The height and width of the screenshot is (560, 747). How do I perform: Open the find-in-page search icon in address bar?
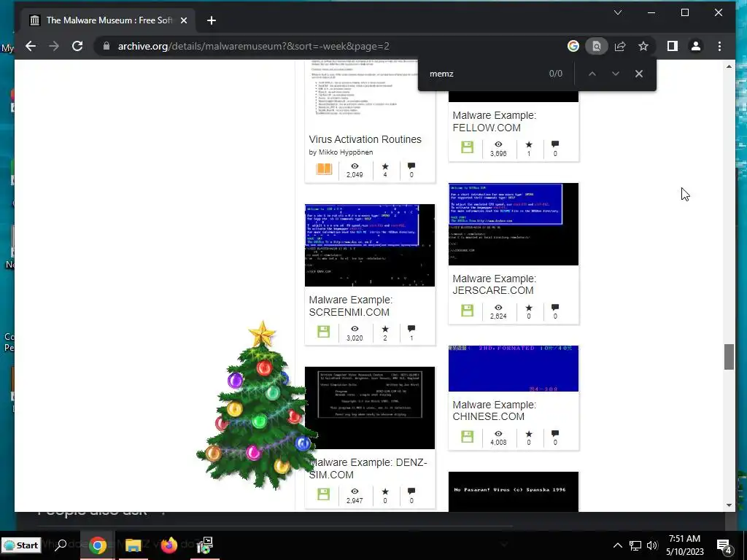click(597, 46)
